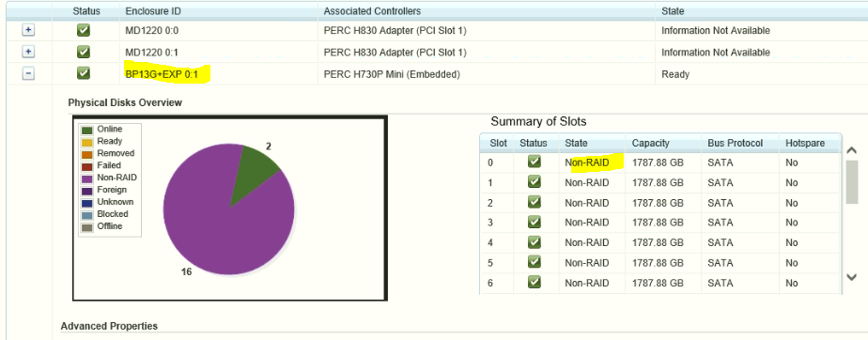Image resolution: width=868 pixels, height=340 pixels.
Task: Click the Non-RAID state for slot 3
Action: point(587,223)
